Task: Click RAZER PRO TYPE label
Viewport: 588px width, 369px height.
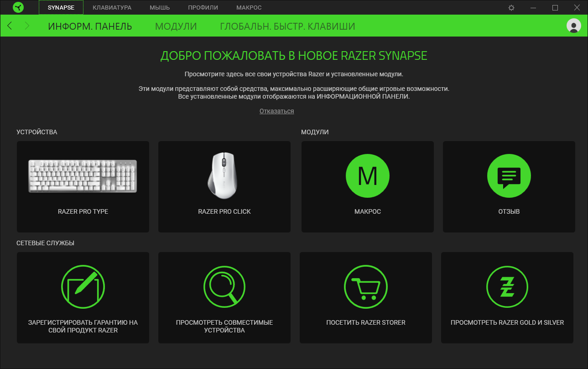Action: (x=83, y=211)
